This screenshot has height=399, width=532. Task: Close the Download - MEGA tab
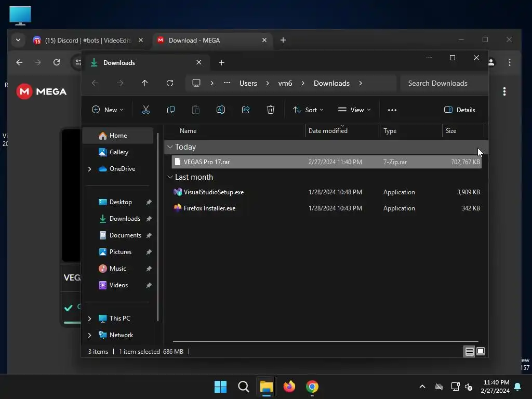tap(264, 40)
